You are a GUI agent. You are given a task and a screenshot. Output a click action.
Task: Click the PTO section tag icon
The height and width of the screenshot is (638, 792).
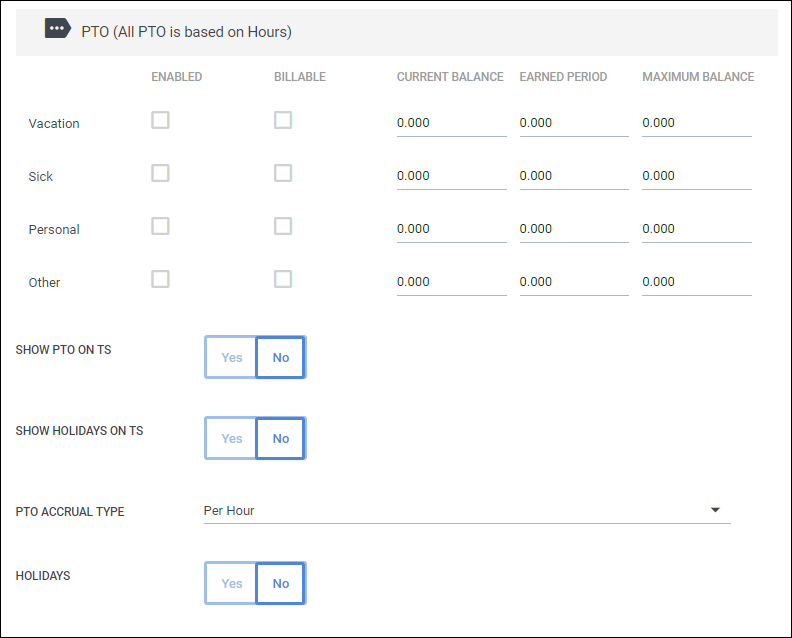coord(58,28)
